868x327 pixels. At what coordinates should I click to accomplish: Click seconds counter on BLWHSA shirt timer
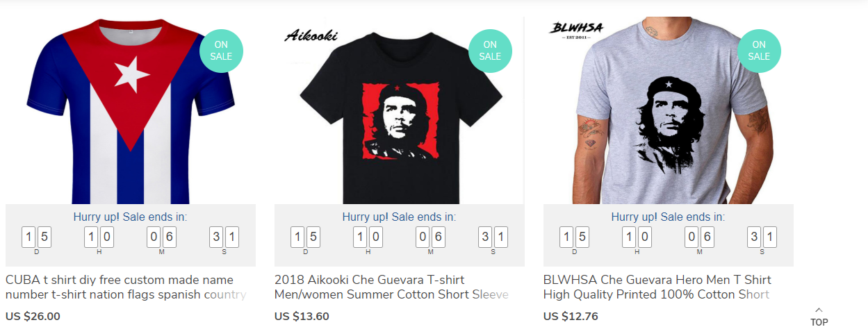[x=762, y=238]
